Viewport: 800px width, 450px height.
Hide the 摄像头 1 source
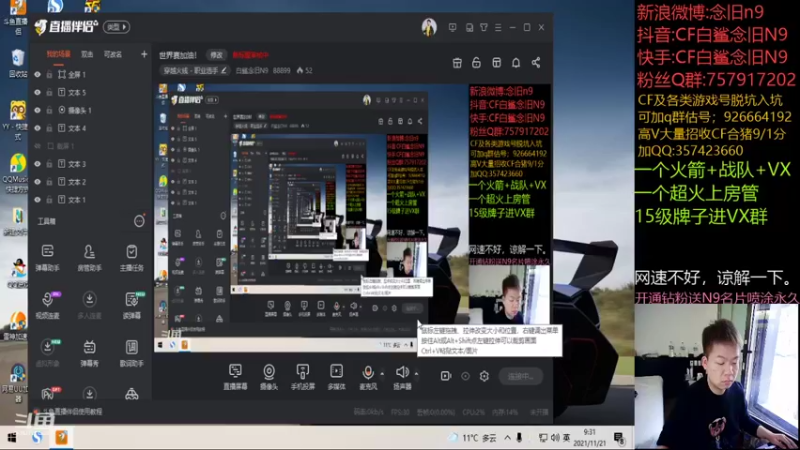(37, 110)
